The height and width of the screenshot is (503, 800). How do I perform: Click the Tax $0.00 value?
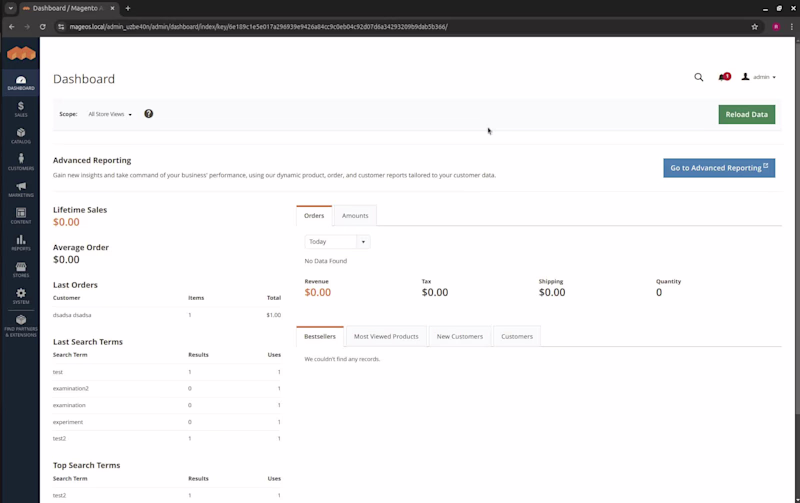point(435,293)
